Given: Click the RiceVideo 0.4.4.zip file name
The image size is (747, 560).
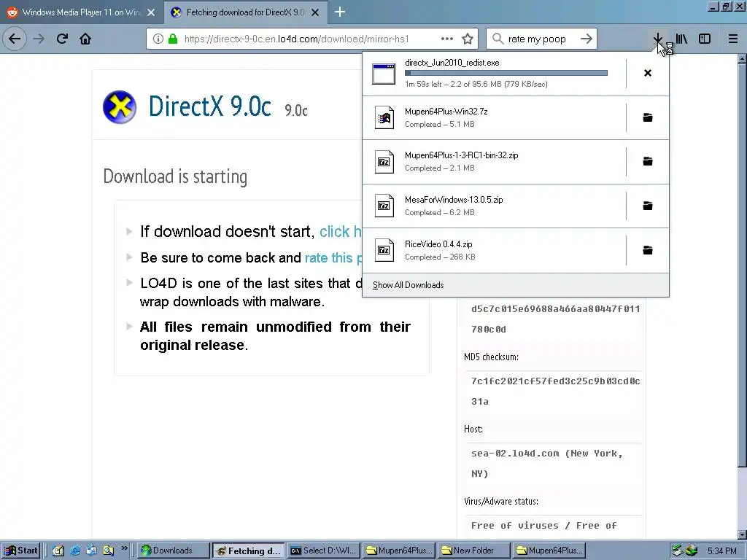Looking at the screenshot, I should pos(438,244).
